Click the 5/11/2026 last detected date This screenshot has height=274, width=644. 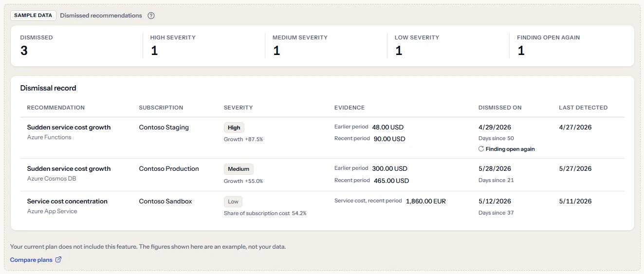(575, 201)
